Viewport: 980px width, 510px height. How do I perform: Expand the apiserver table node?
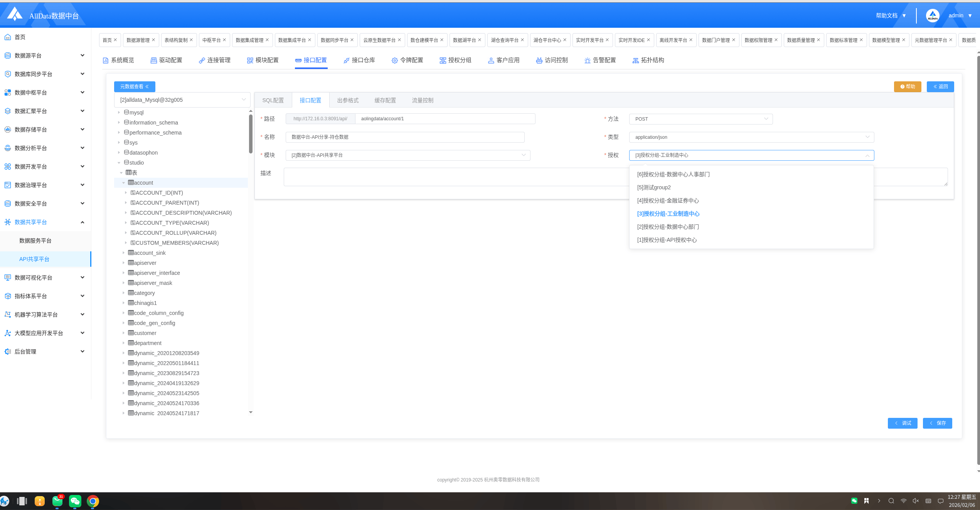tap(123, 263)
